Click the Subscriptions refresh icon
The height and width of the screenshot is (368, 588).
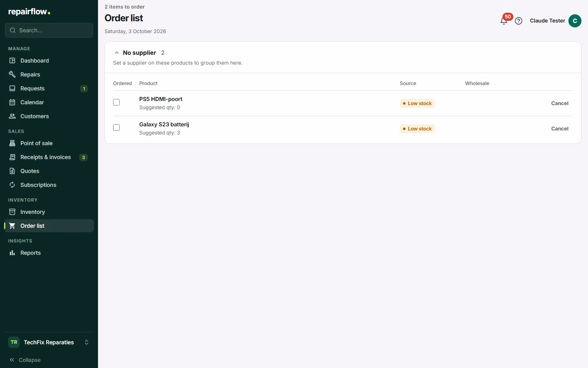pos(12,185)
